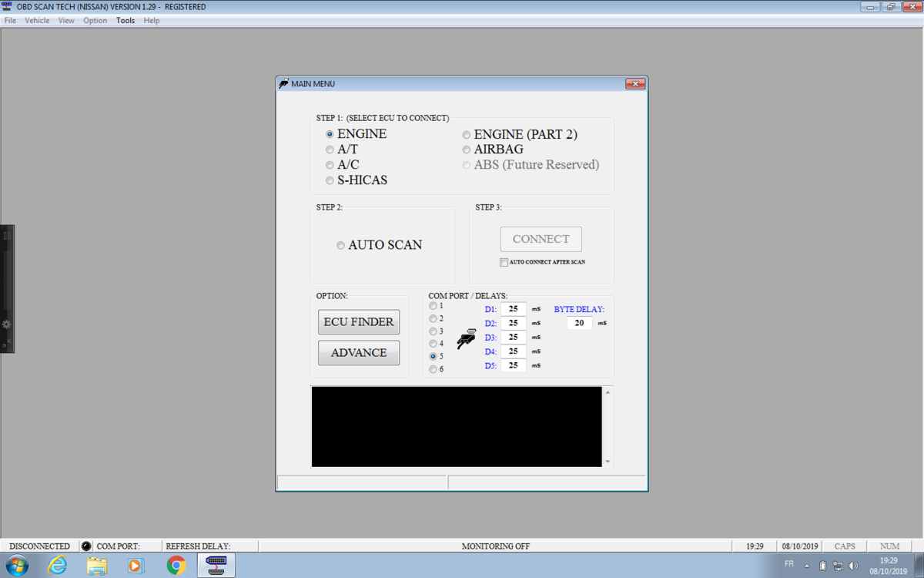Click the application icon in the main title bar
This screenshot has width=924, height=578.
(7, 7)
